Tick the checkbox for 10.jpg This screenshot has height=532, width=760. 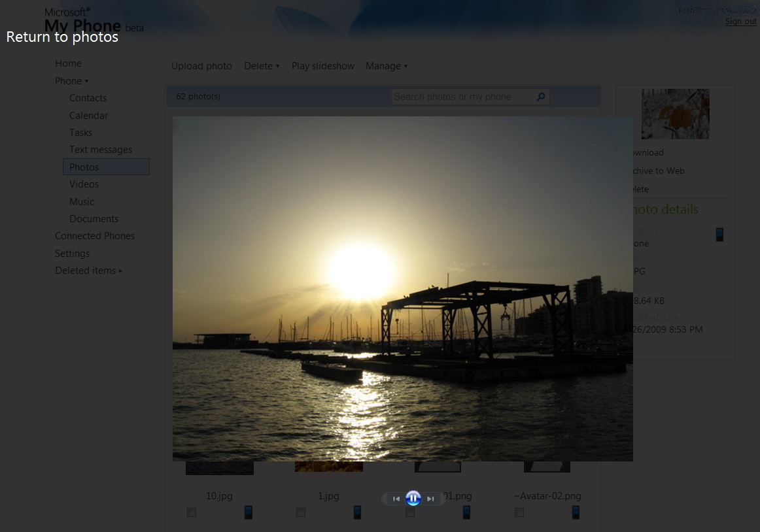tap(192, 512)
